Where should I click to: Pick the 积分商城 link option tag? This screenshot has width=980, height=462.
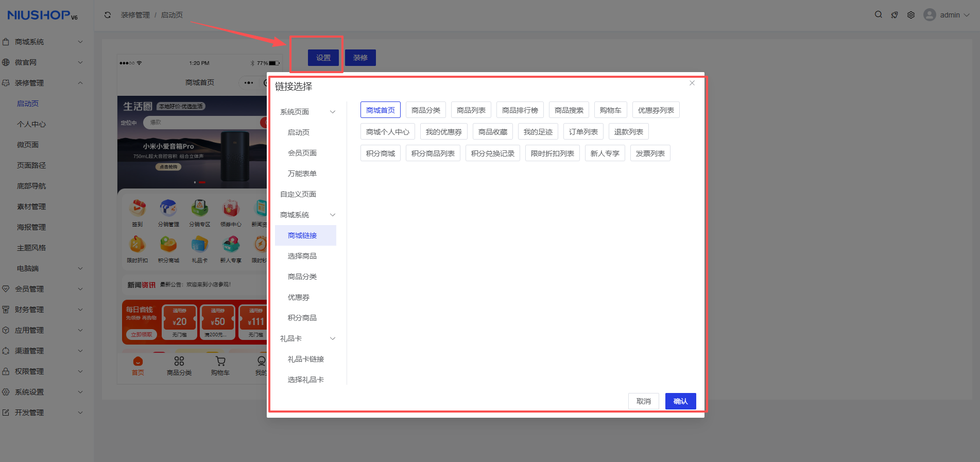click(381, 153)
